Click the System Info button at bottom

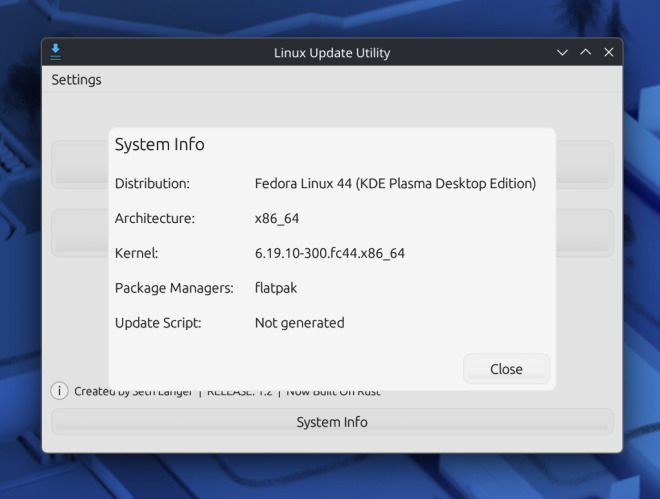click(x=332, y=422)
